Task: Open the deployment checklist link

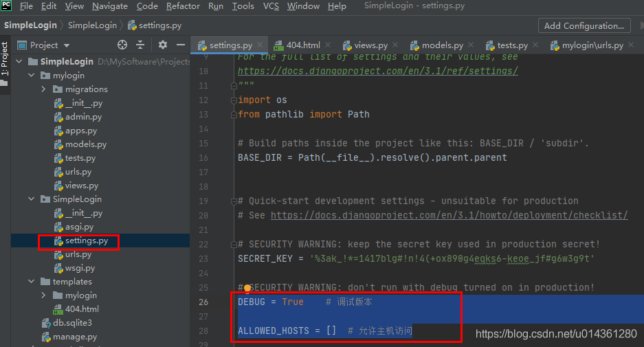Action: click(449, 215)
